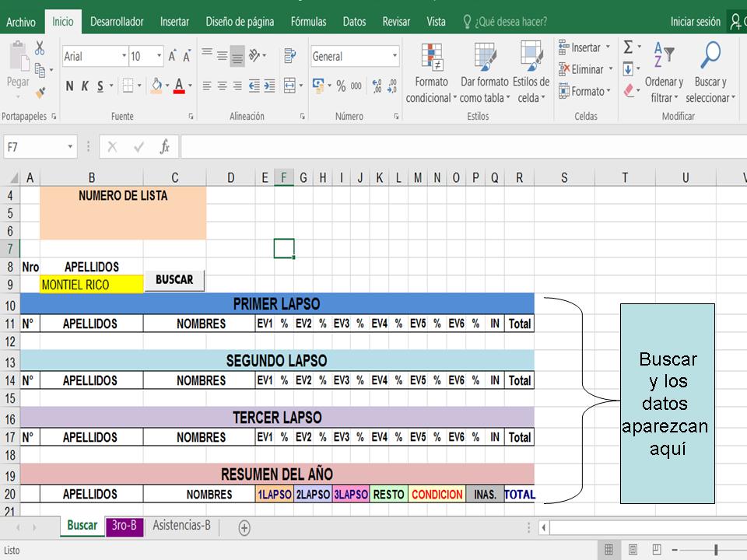Align text right

click(x=237, y=86)
